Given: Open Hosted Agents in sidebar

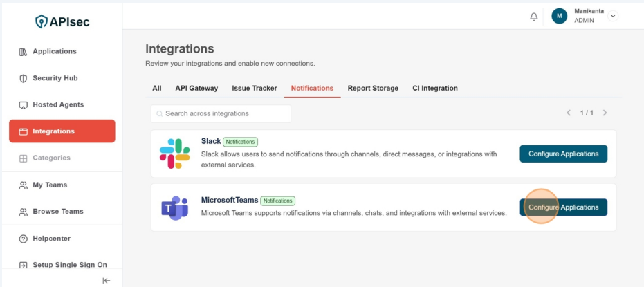Looking at the screenshot, I should pyautogui.click(x=58, y=104).
